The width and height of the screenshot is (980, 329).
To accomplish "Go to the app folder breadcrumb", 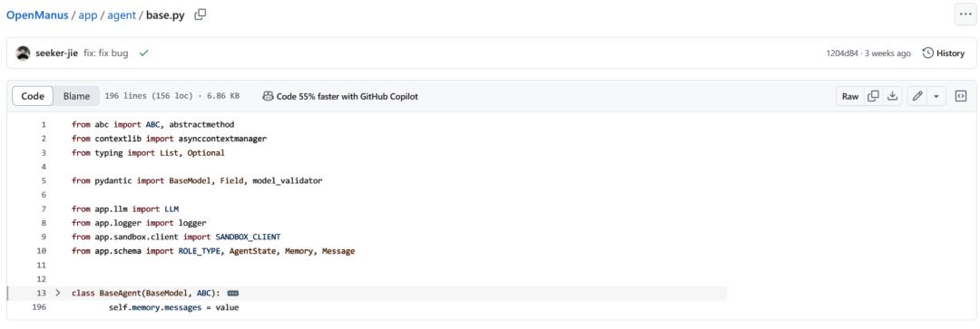I will click(x=88, y=15).
